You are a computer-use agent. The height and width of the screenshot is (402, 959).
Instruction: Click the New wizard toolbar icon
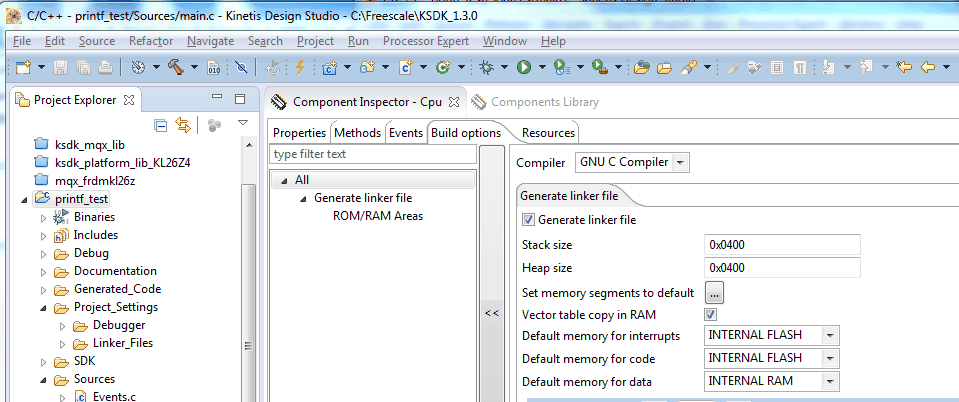(x=23, y=67)
